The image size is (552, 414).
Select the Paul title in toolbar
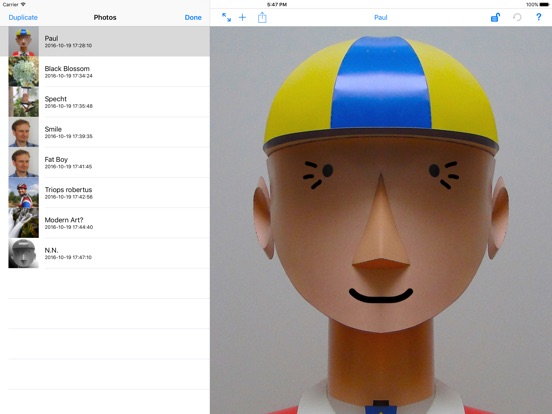coord(381,17)
